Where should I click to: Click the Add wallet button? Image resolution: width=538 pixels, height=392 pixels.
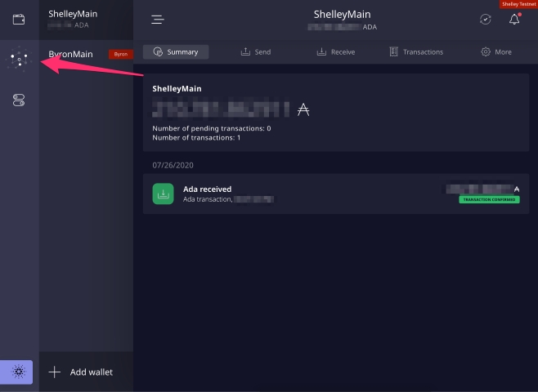pos(86,372)
